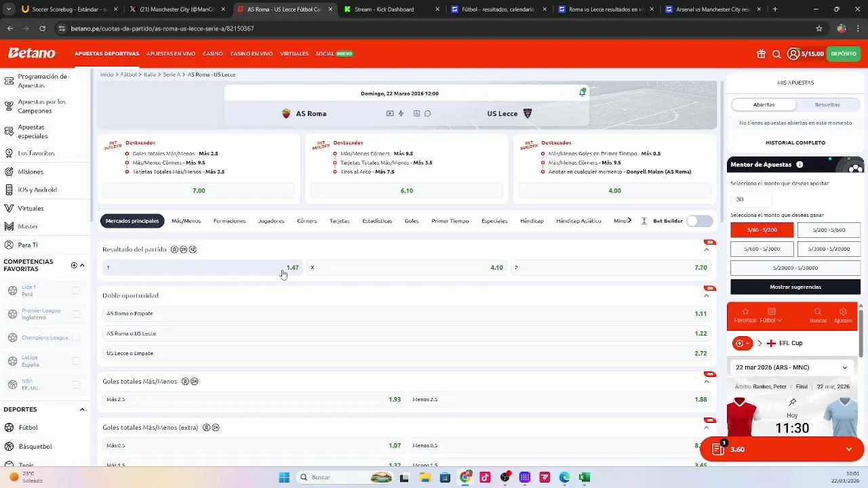The width and height of the screenshot is (868, 488).
Task: Open the match chat bubble icon
Action: coord(427,113)
